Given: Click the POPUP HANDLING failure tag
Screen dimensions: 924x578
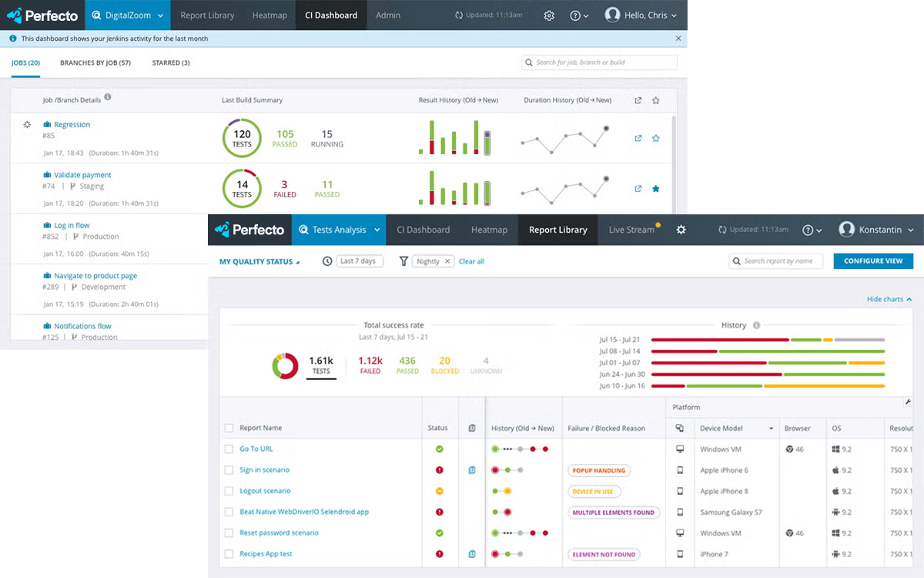Looking at the screenshot, I should (x=598, y=470).
